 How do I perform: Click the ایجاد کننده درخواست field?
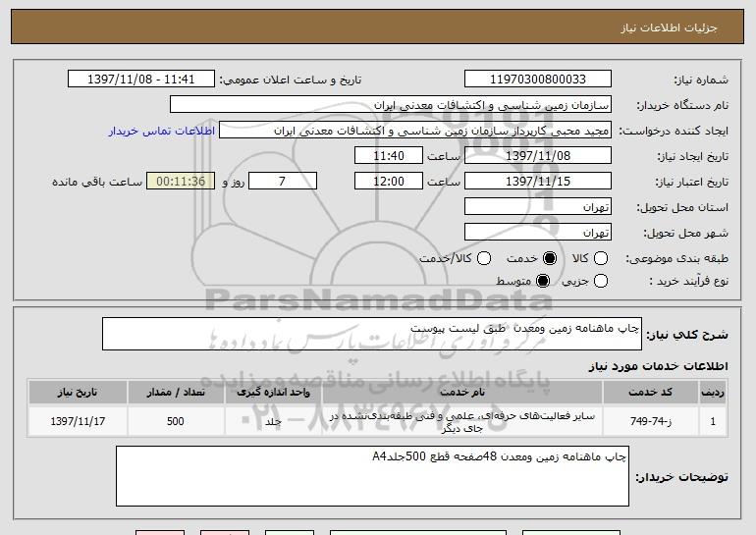tap(415, 131)
